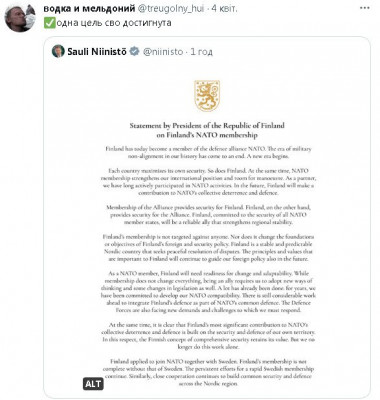Image resolution: width=380 pixels, height=400 pixels.
Task: Click the golden lion coat of arms
Action: point(207,96)
